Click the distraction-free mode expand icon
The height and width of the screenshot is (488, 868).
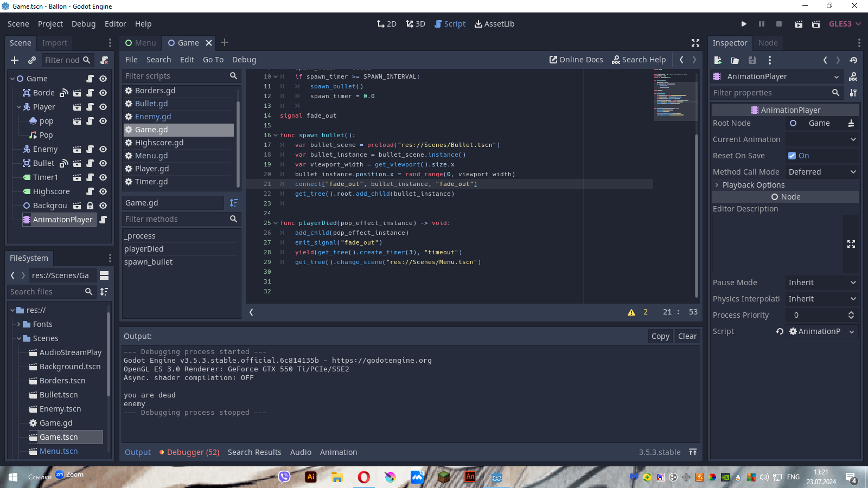click(695, 43)
